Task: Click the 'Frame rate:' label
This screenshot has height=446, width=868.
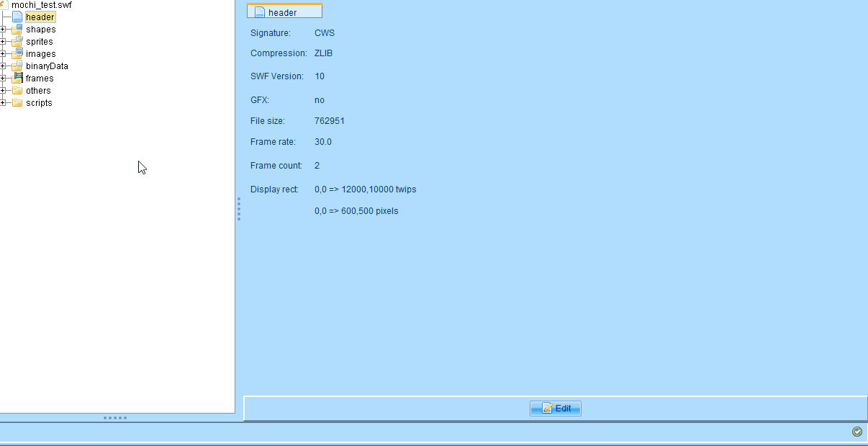Action: click(273, 142)
